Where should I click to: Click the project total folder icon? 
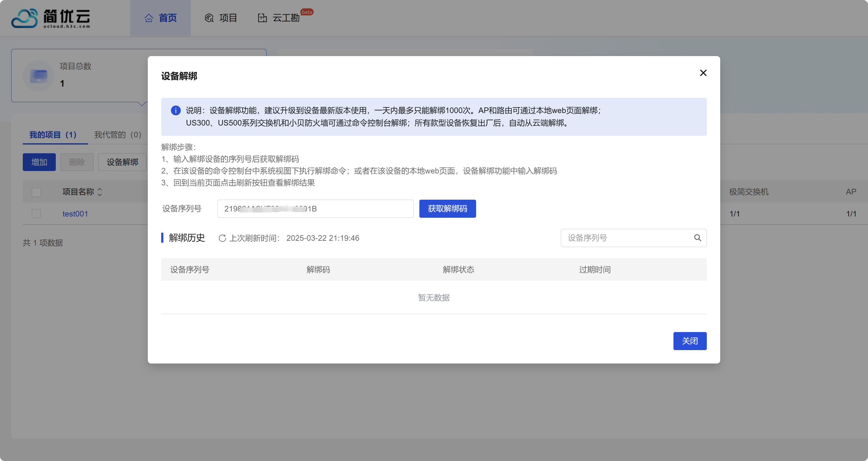pyautogui.click(x=38, y=76)
